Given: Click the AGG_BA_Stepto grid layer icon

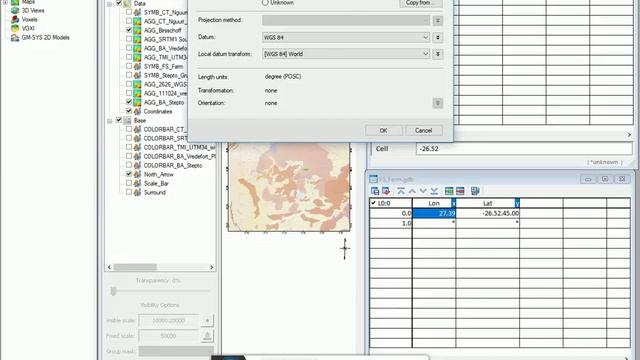Looking at the screenshot, I should [x=137, y=102].
